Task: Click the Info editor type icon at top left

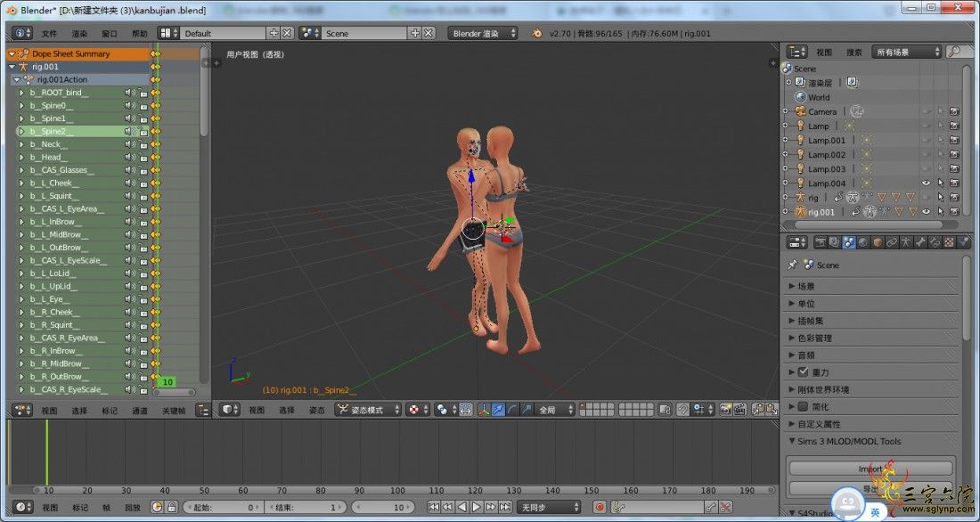Action: 22,33
